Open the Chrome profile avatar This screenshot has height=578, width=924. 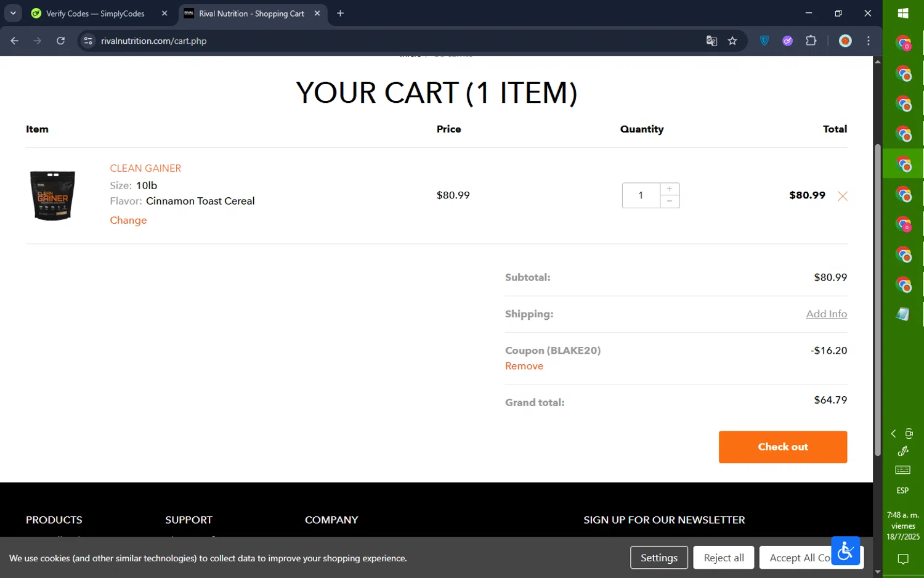(x=845, y=41)
